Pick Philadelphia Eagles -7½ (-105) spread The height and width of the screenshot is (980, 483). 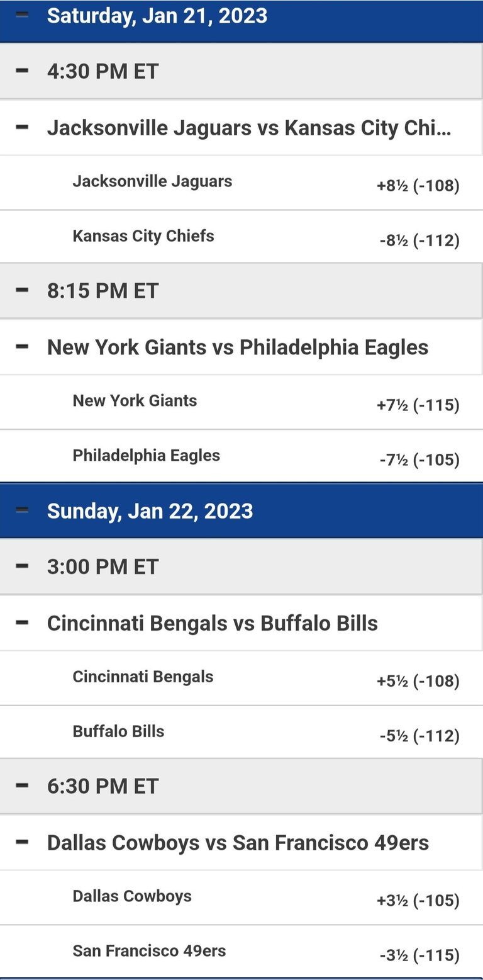(419, 460)
